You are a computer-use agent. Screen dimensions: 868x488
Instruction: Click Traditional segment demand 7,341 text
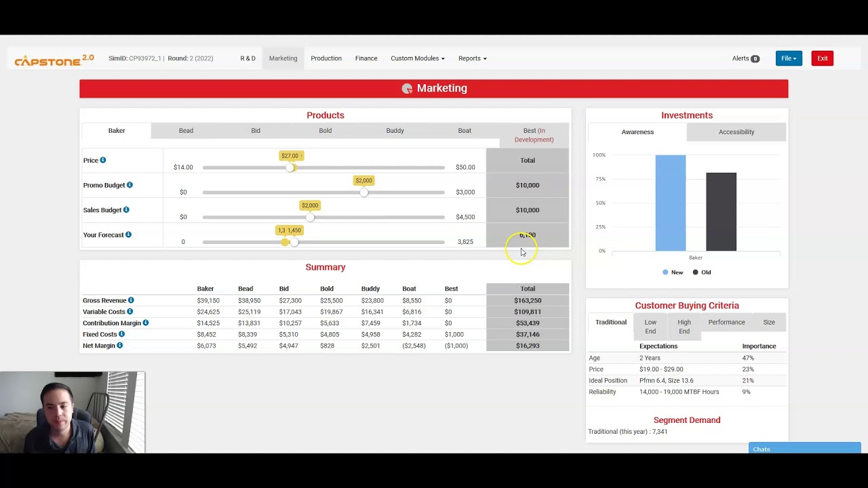point(628,432)
